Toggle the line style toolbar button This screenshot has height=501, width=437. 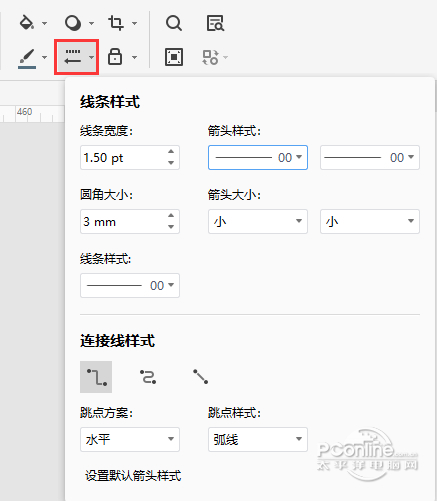click(x=76, y=57)
